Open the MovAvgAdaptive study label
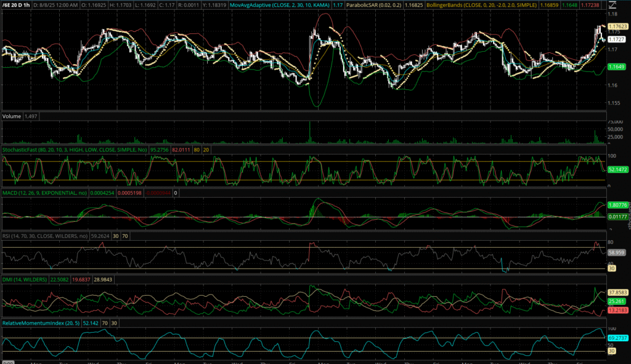The image size is (631, 364). click(x=280, y=5)
